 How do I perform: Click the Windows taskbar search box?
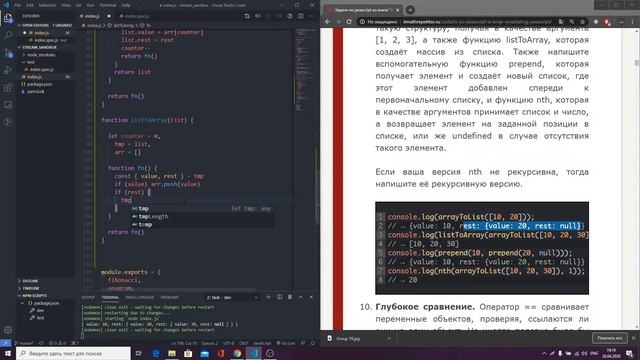click(x=73, y=353)
